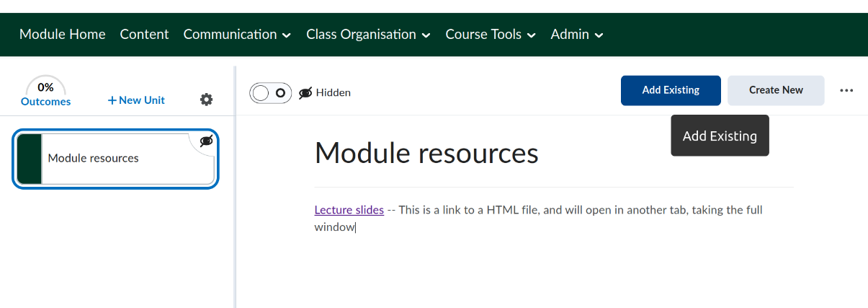Select the Module resources unit in sidebar

tap(115, 158)
